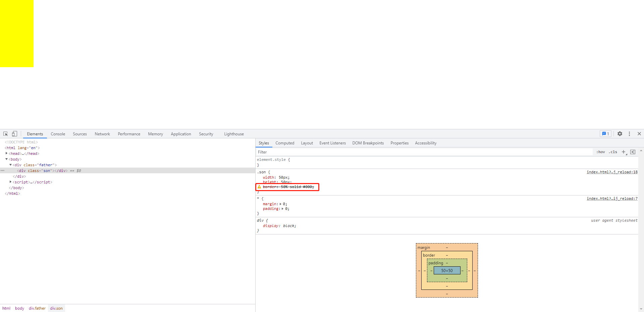
Task: Click the closing body tag line
Action: [x=16, y=188]
